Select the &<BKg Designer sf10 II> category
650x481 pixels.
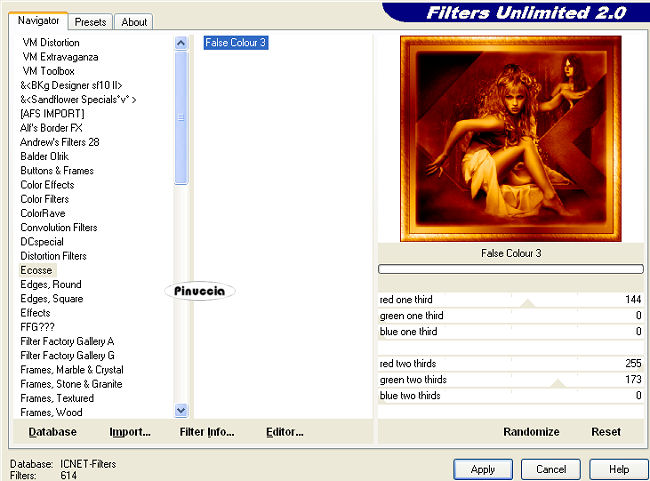[71, 85]
